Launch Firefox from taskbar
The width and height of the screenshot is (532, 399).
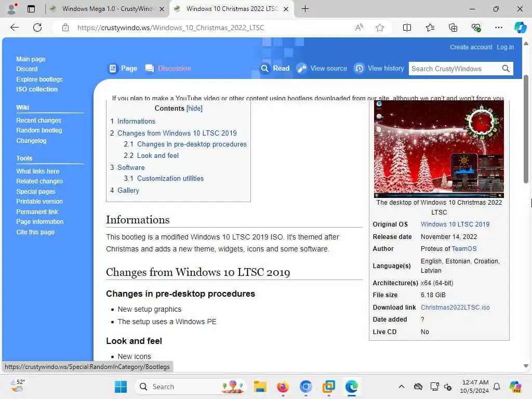(x=283, y=387)
